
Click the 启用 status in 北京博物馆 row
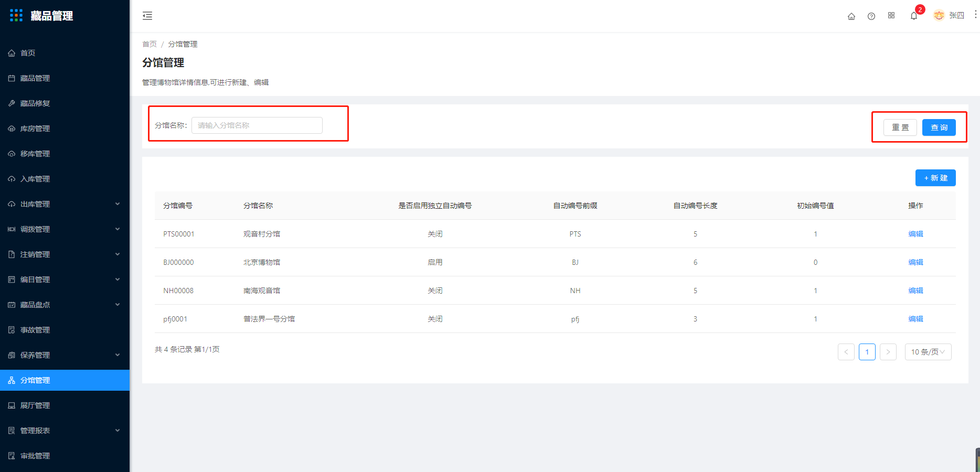[435, 262]
